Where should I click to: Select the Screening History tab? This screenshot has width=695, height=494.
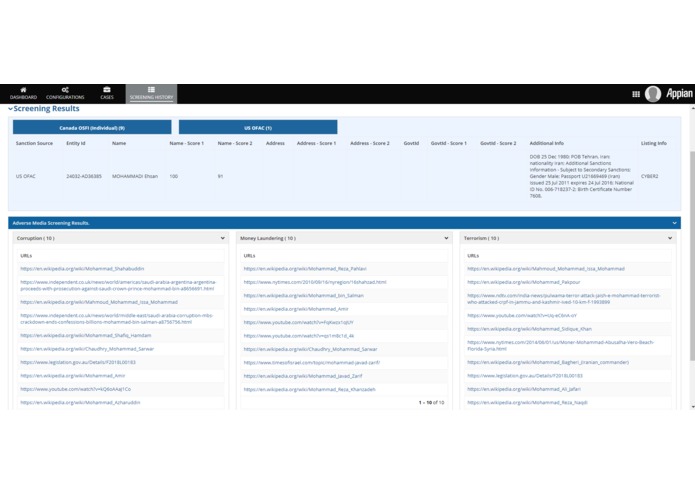coord(151,93)
